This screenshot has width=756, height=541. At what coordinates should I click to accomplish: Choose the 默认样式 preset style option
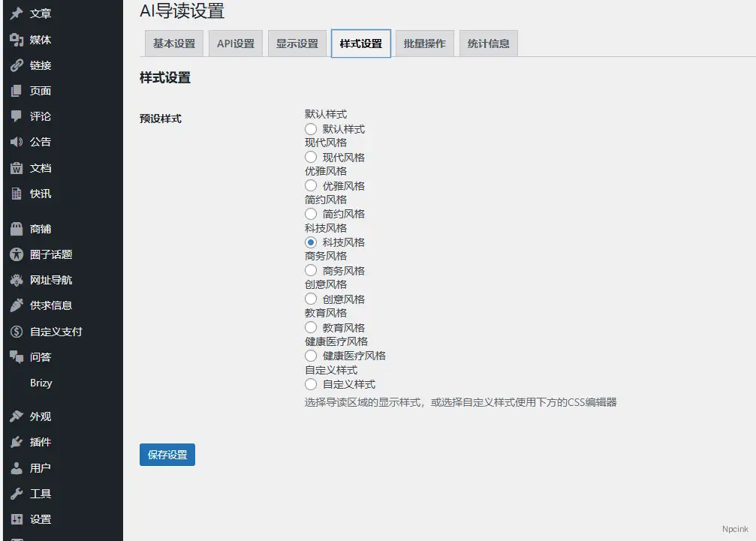[x=309, y=128]
